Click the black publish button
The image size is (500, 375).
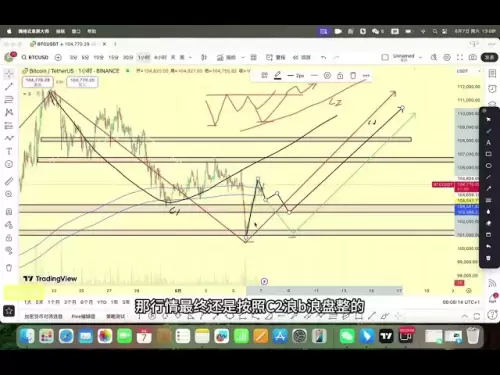click(489, 57)
